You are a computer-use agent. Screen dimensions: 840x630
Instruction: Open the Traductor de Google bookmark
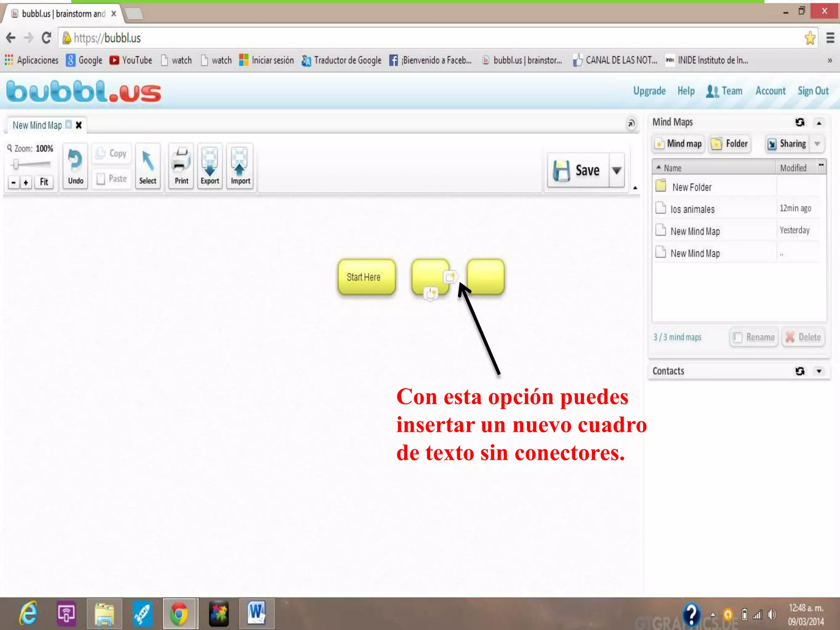point(341,60)
